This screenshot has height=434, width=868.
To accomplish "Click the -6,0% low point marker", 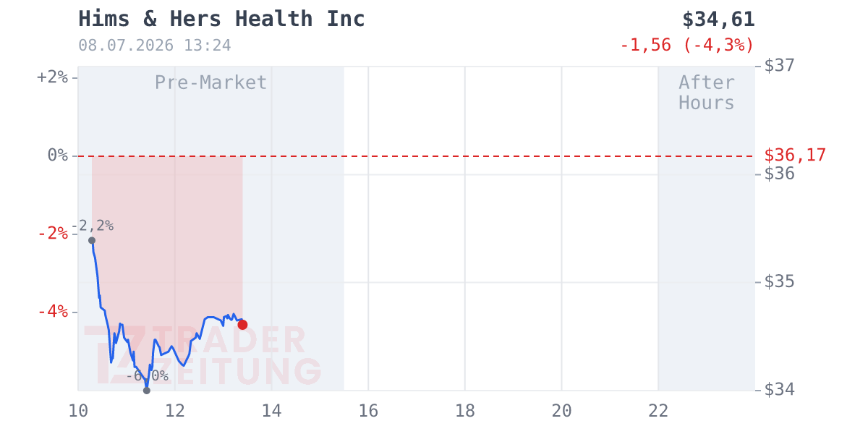I will tap(146, 391).
